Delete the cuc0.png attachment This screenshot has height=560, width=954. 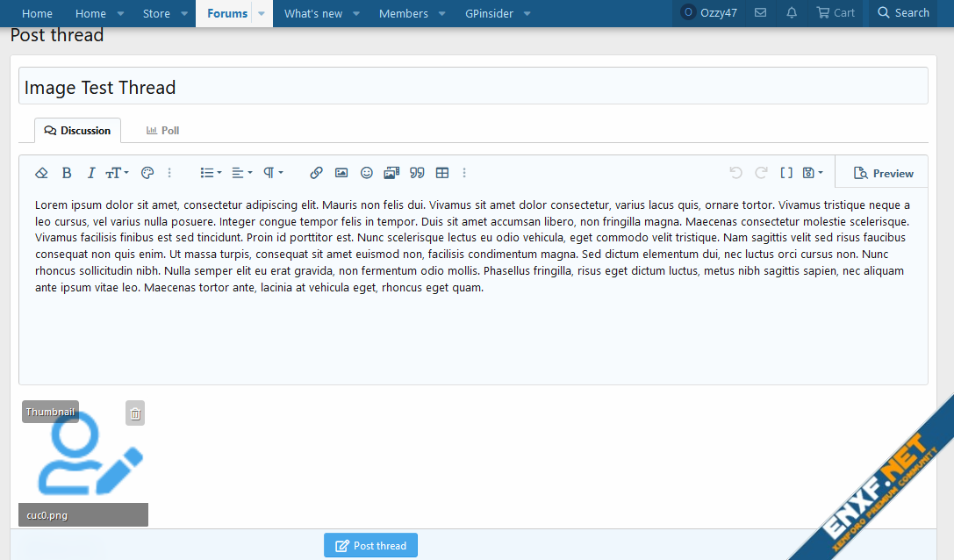tap(135, 413)
